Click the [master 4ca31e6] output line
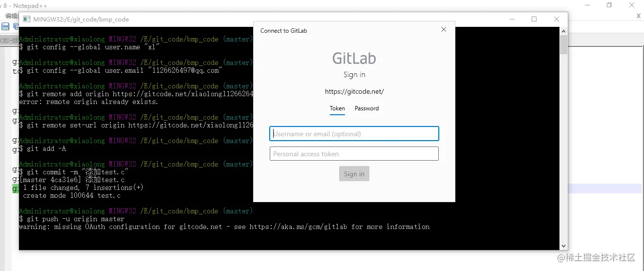644x271 pixels. (72, 180)
